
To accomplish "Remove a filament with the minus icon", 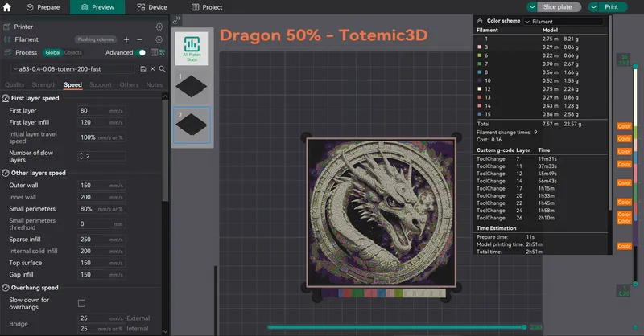I will [x=139, y=39].
